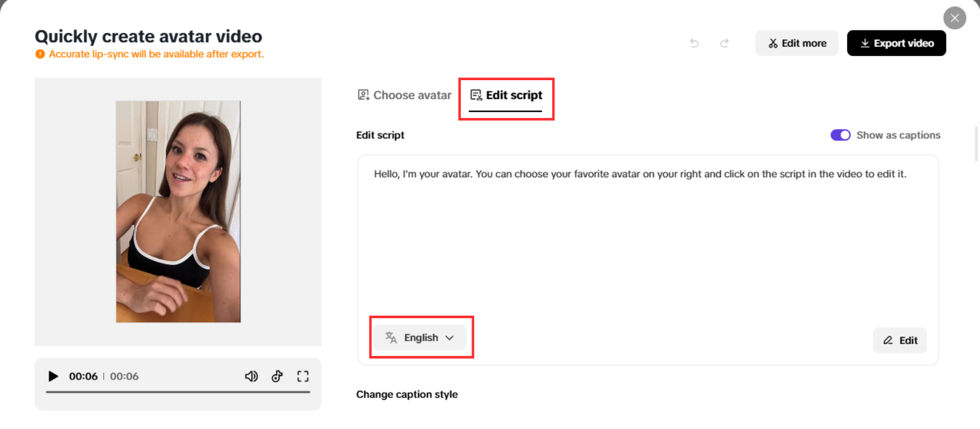Mute the video volume speaker icon

coord(251,376)
